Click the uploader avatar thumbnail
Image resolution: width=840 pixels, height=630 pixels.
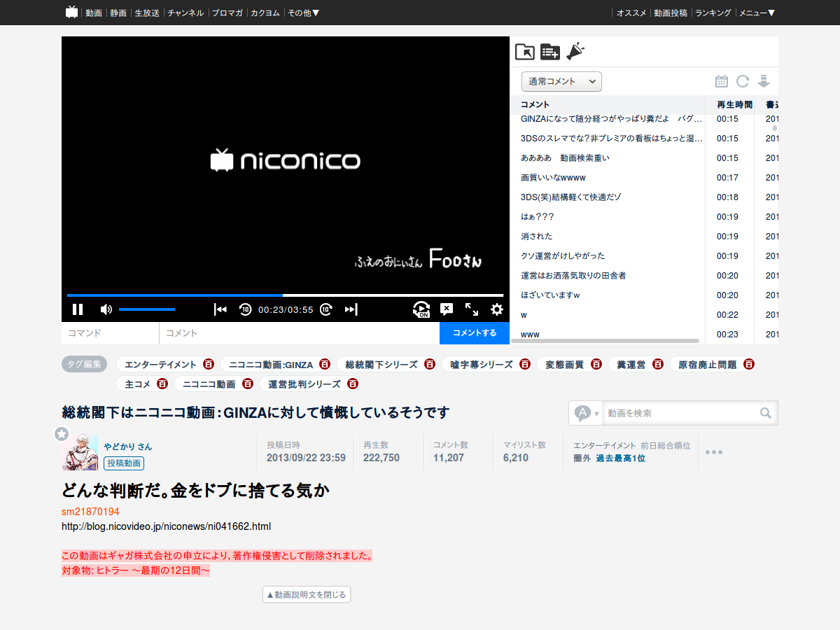click(x=80, y=452)
